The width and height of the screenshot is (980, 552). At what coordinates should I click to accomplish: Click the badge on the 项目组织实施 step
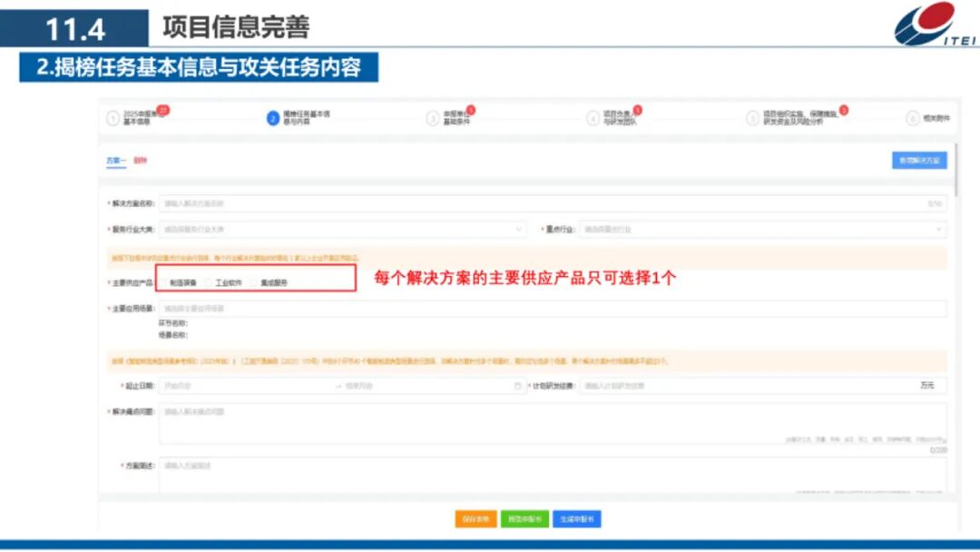click(x=845, y=108)
